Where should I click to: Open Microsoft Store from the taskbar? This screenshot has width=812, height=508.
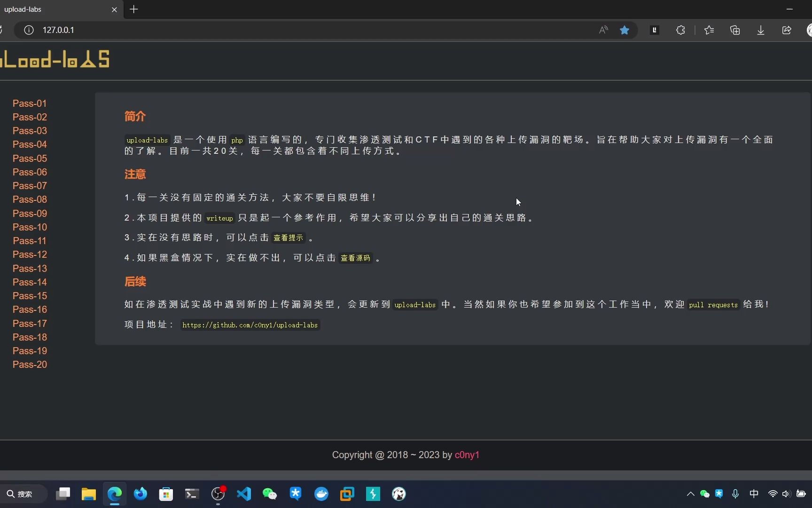[x=166, y=494]
